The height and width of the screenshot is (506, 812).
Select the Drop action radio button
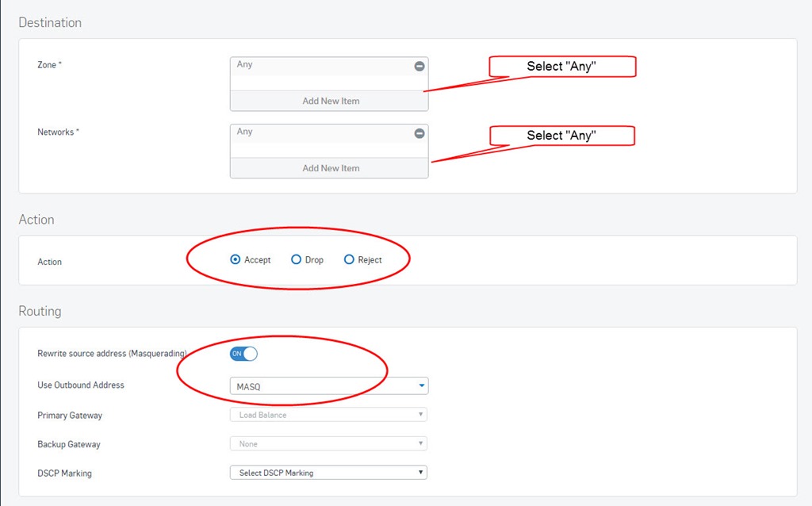click(296, 259)
